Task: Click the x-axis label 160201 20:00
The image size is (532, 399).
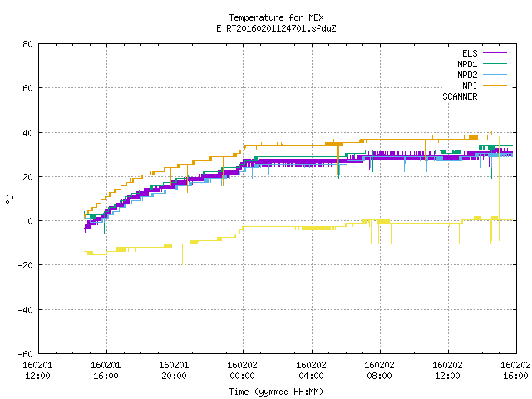Action: pyautogui.click(x=174, y=371)
